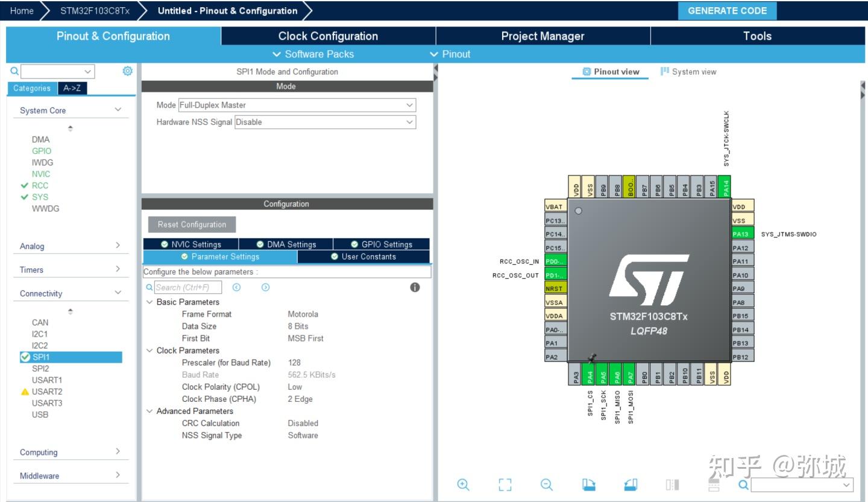The height and width of the screenshot is (502, 868).
Task: Click Reset Configuration button
Action: pyautogui.click(x=192, y=224)
